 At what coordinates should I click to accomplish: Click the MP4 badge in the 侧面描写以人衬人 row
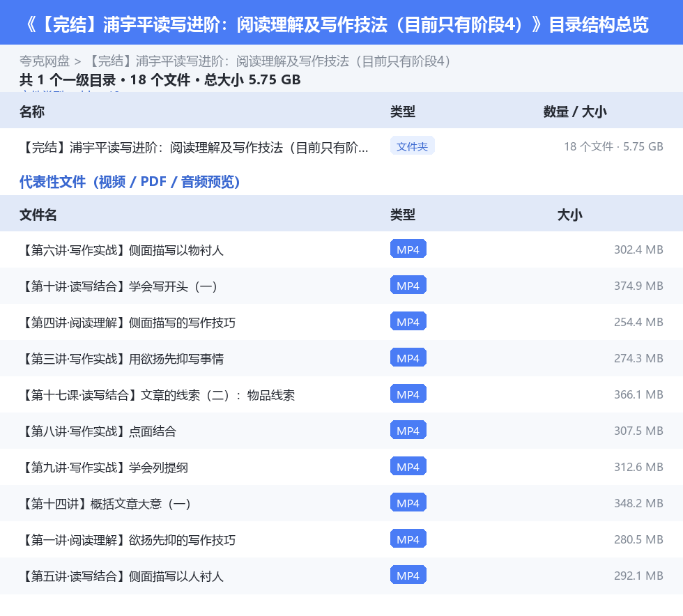click(x=408, y=575)
